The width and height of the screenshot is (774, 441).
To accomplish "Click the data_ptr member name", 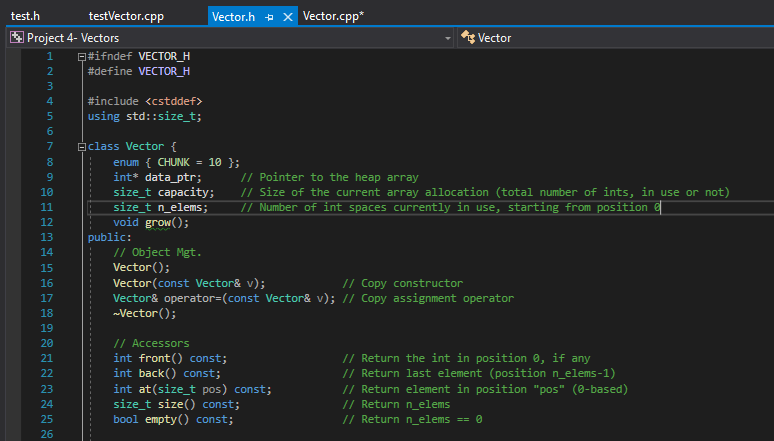I will click(x=170, y=177).
